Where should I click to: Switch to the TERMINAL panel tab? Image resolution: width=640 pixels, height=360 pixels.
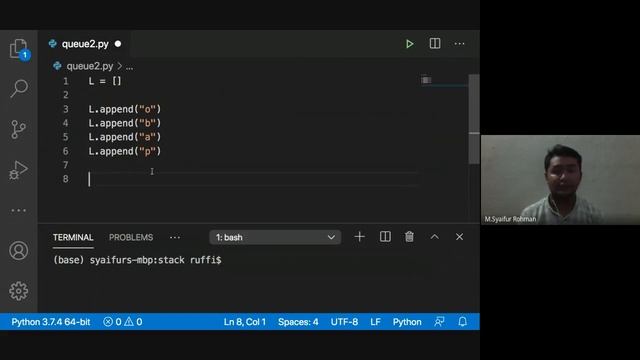click(73, 237)
